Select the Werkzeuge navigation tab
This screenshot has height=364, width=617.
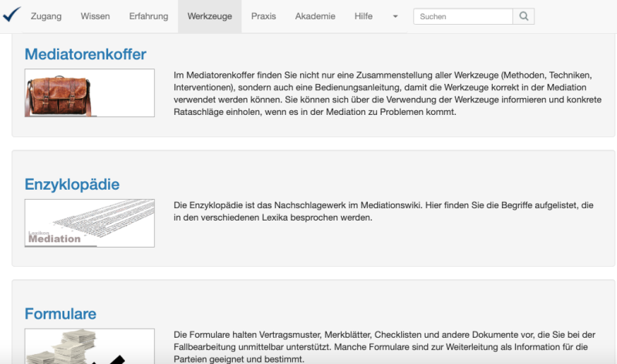[x=210, y=16]
